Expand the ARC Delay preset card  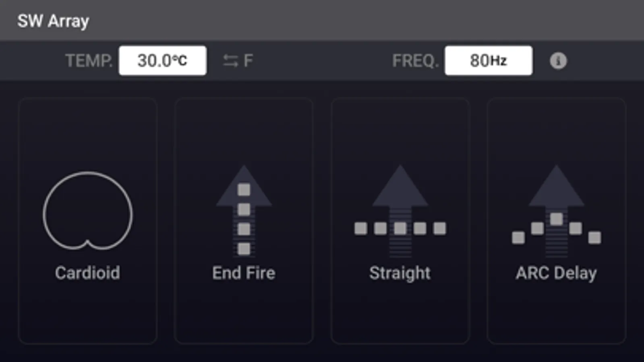(556, 221)
